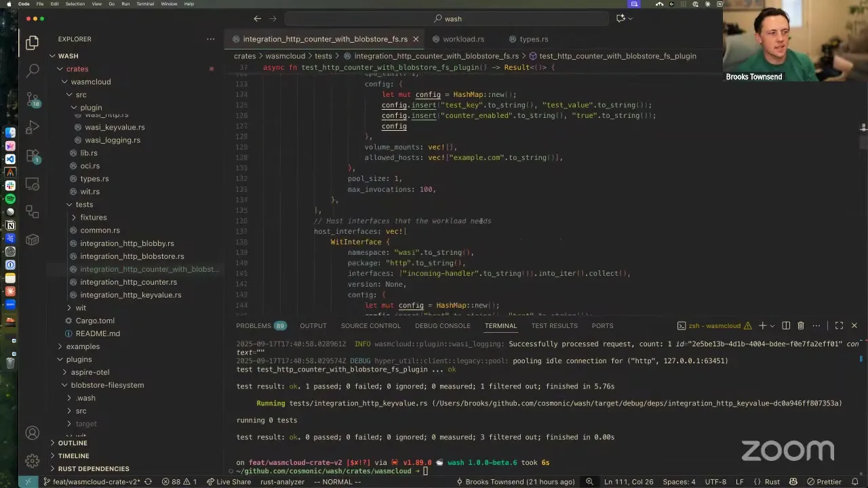Switch to the DEBUG CONSOLE panel tab
The height and width of the screenshot is (488, 868).
coord(442,326)
